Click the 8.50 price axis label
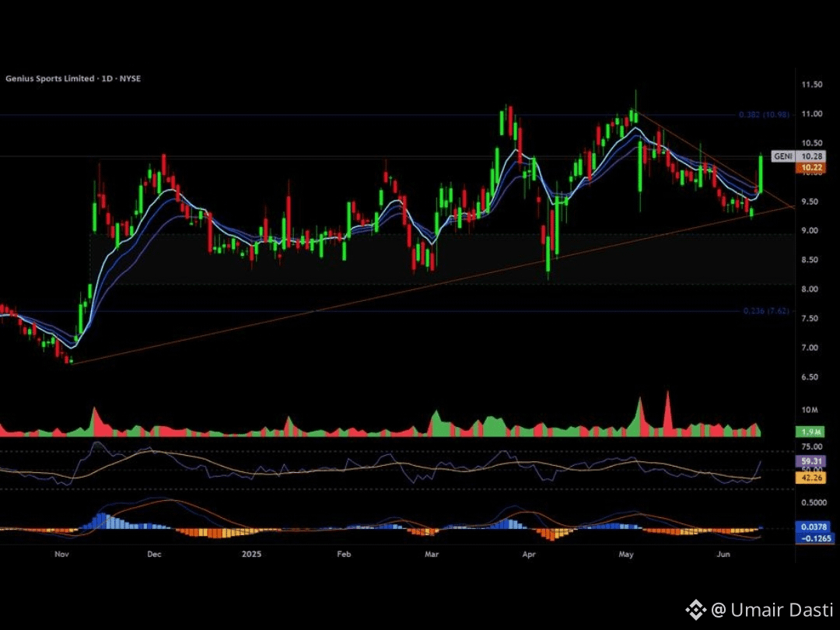Screen dimensions: 840x630 click(810, 260)
